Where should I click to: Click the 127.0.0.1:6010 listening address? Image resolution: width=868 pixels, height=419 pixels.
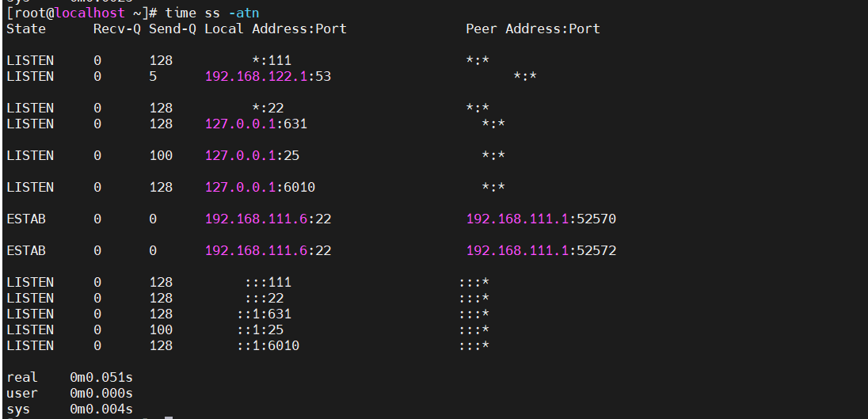(x=260, y=187)
